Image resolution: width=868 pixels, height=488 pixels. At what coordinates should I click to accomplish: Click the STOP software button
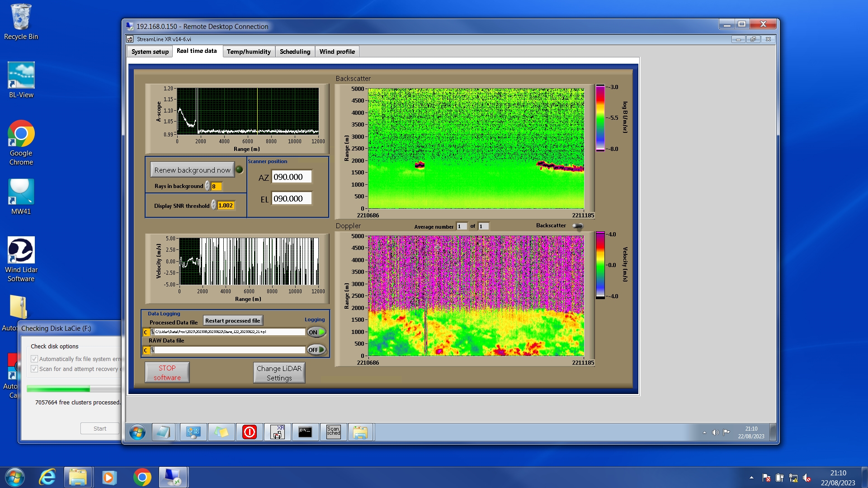(x=167, y=373)
